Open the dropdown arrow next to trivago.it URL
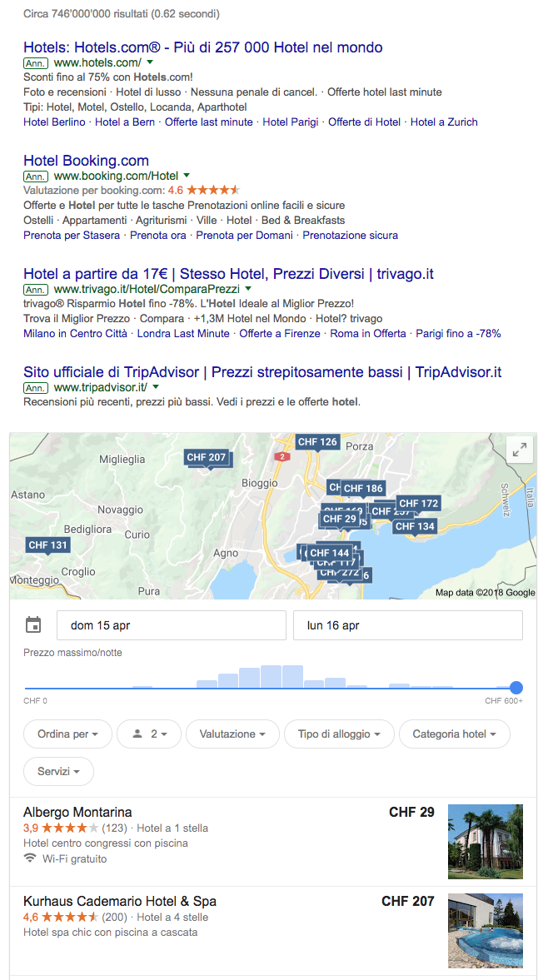Viewport: 553px width, 980px height. tap(248, 290)
